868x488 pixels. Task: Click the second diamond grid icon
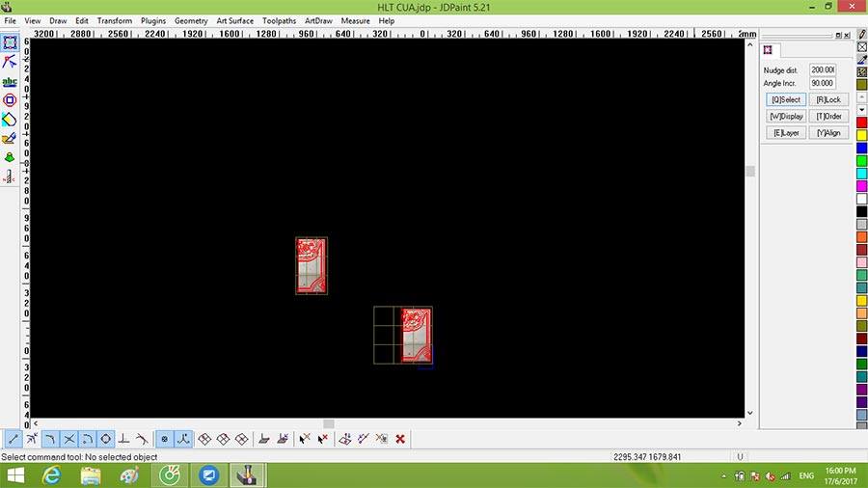(223, 440)
